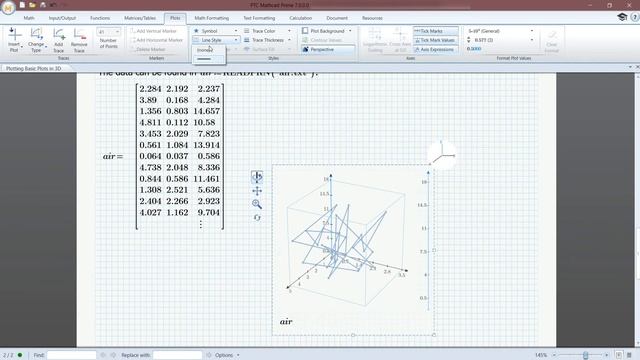Switch to the Text Formatting ribbon tab

[x=259, y=18]
